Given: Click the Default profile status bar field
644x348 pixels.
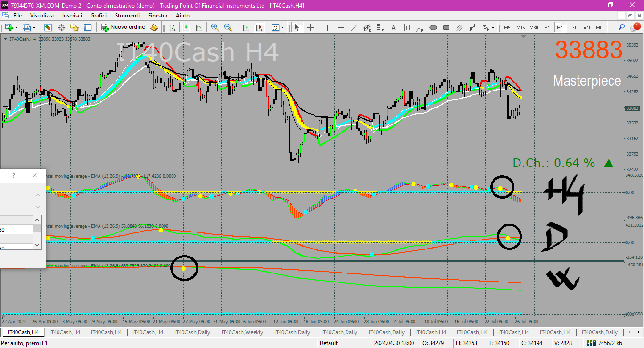Looking at the screenshot, I should 329,343.
